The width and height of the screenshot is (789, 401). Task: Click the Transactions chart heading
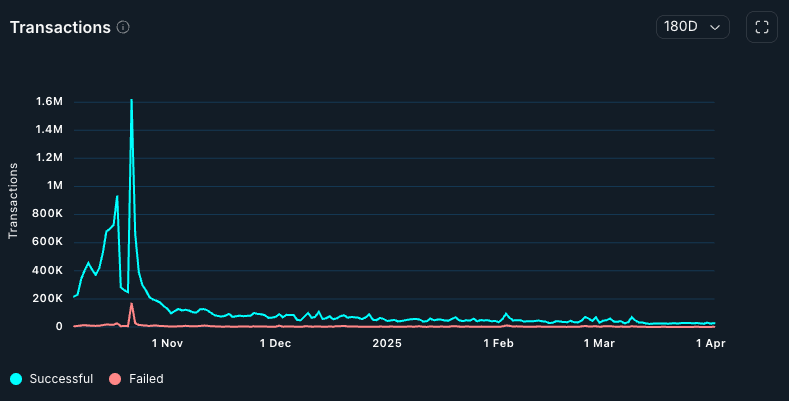click(60, 27)
